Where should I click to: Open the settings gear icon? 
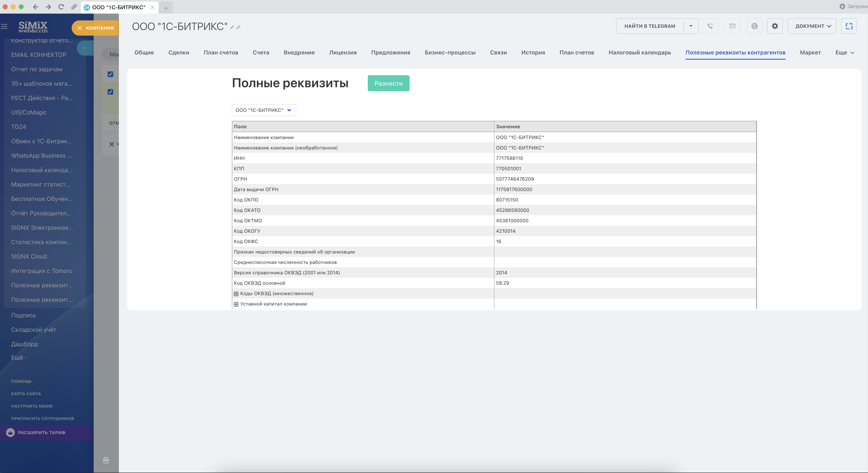click(775, 26)
